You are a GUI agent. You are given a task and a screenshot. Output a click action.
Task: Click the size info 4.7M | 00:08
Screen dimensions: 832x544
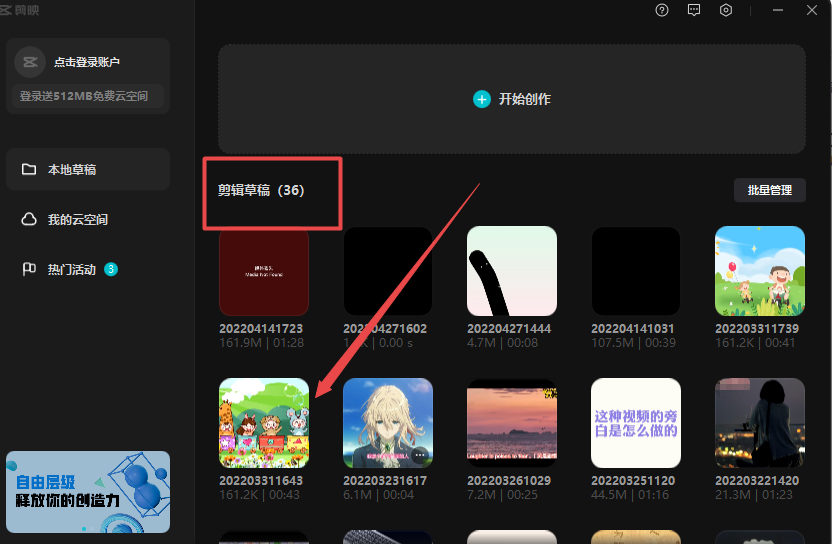[x=502, y=343]
